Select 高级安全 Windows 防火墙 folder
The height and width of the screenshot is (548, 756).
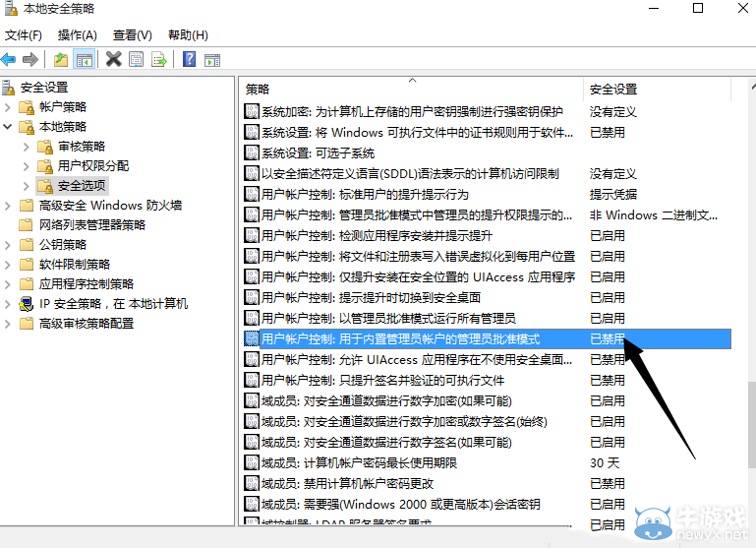tap(110, 206)
